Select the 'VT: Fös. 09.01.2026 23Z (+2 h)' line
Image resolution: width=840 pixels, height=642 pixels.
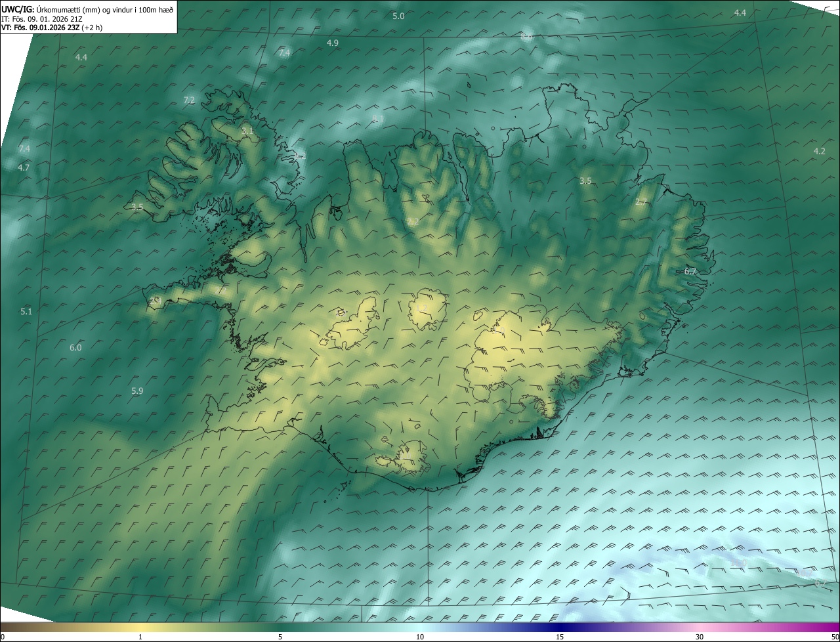(x=52, y=28)
